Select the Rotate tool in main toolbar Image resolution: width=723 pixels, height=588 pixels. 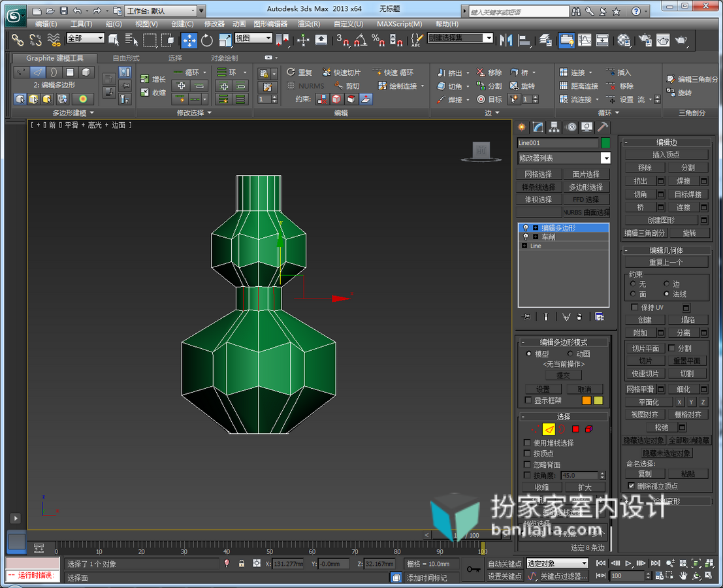(x=207, y=41)
